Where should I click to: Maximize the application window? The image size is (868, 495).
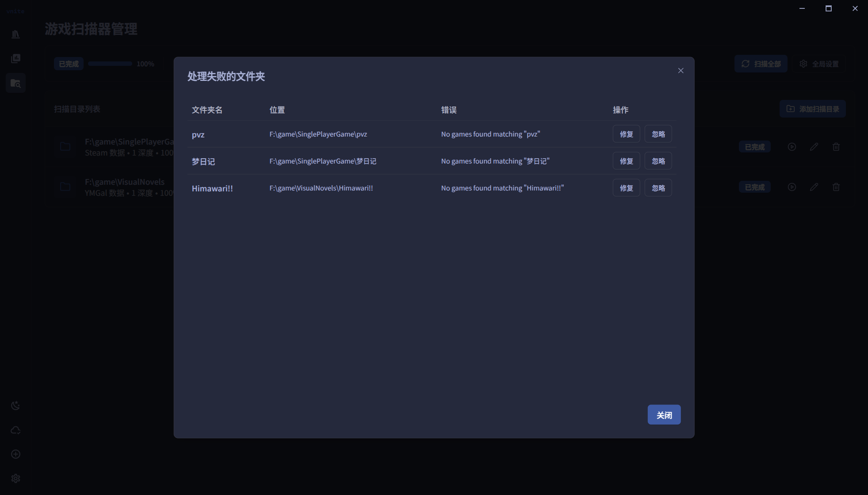(x=828, y=8)
